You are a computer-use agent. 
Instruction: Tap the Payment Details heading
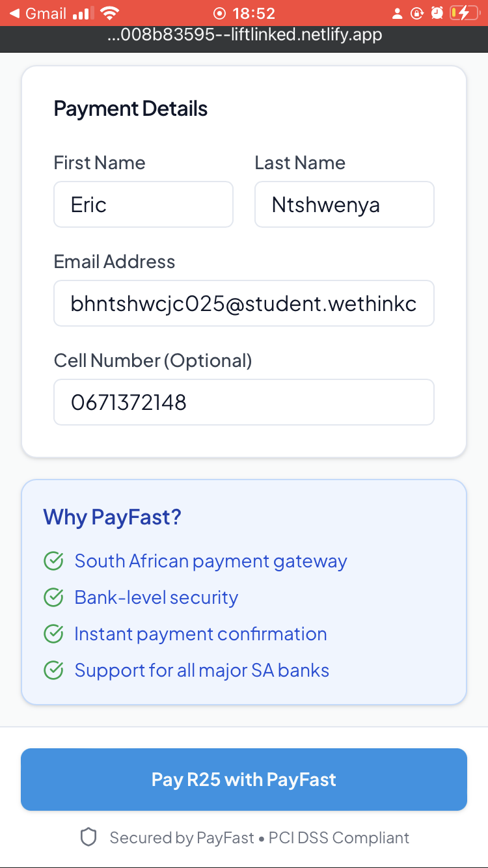pyautogui.click(x=130, y=109)
